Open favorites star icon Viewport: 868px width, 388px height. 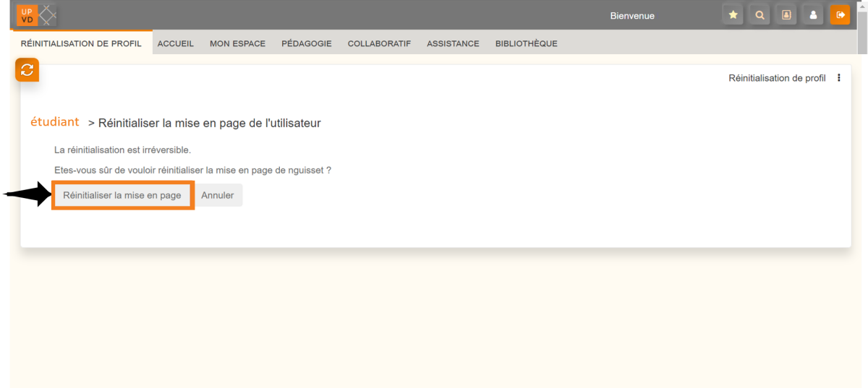click(733, 14)
